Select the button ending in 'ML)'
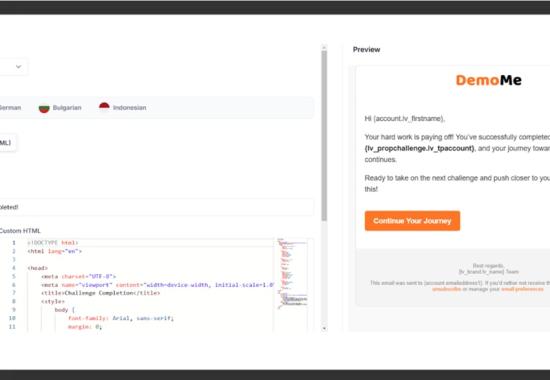 [8, 142]
